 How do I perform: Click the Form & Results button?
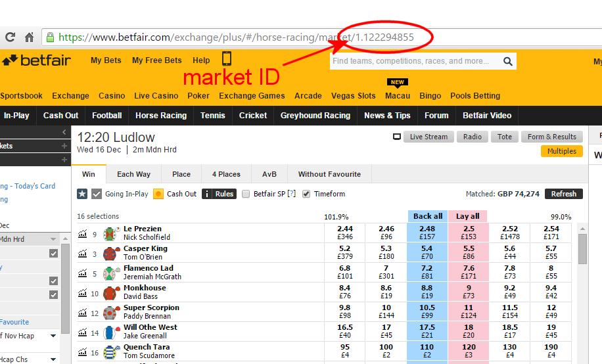tap(551, 137)
